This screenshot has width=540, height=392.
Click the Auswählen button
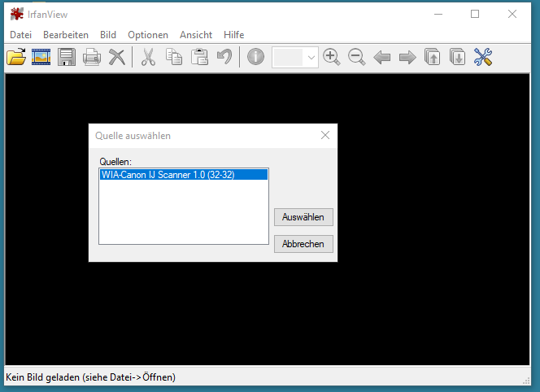pos(303,217)
